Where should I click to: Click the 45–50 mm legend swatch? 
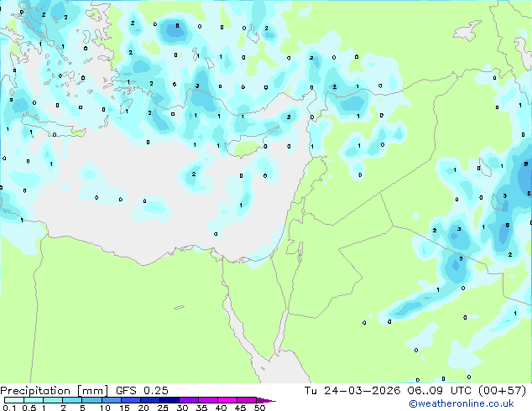click(247, 400)
